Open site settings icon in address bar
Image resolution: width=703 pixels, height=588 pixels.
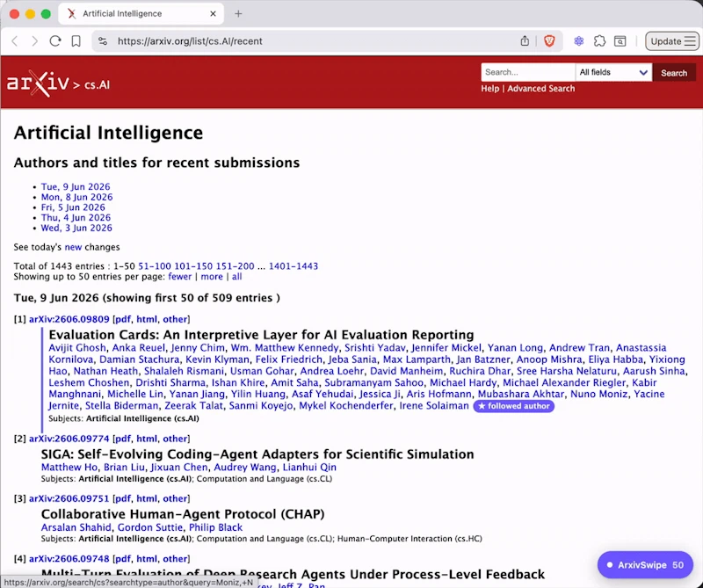pyautogui.click(x=103, y=41)
